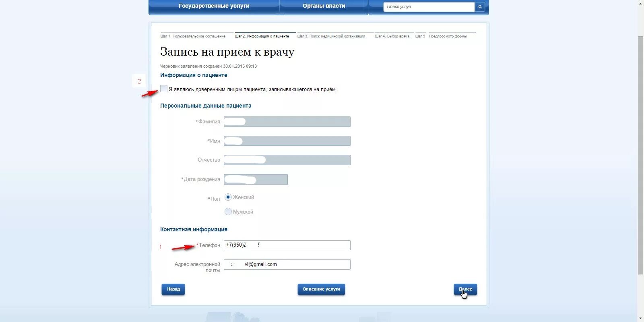644x322 pixels.
Task: Click the Запись на прием к врачу heading
Action: click(227, 52)
